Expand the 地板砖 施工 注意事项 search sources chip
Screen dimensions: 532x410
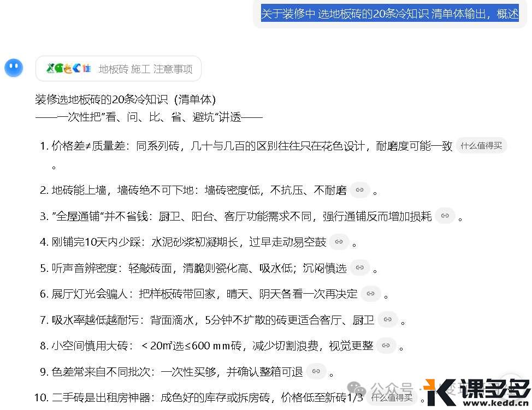(145, 69)
